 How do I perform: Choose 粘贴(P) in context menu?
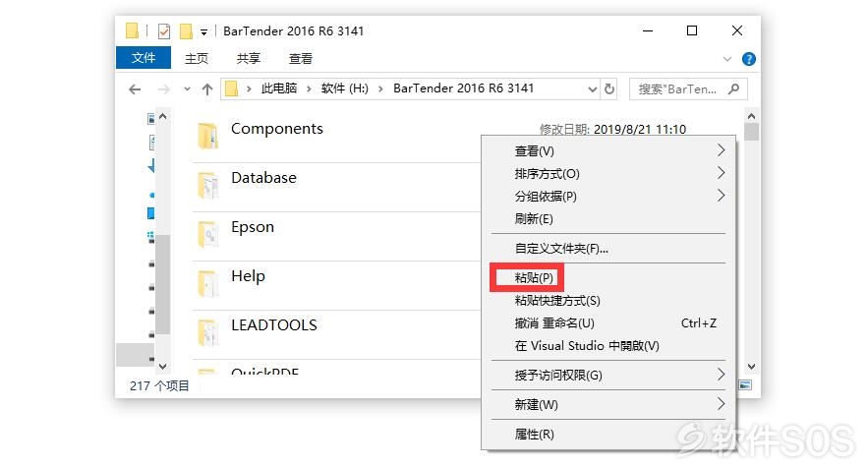click(x=608, y=277)
